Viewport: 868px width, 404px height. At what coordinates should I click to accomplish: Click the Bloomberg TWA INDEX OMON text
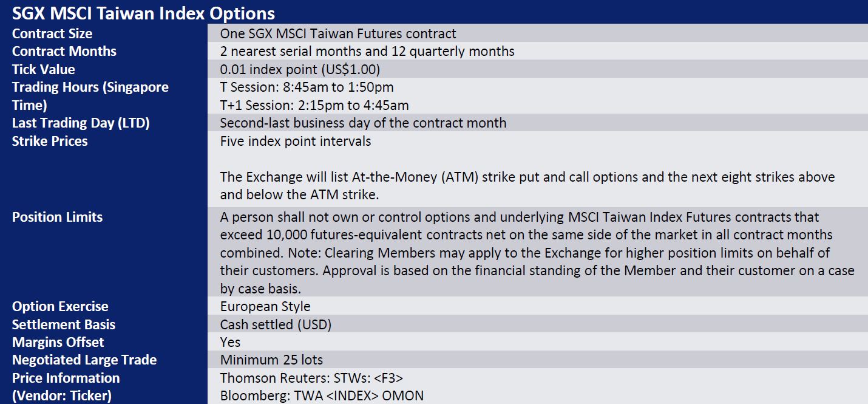[x=322, y=396]
